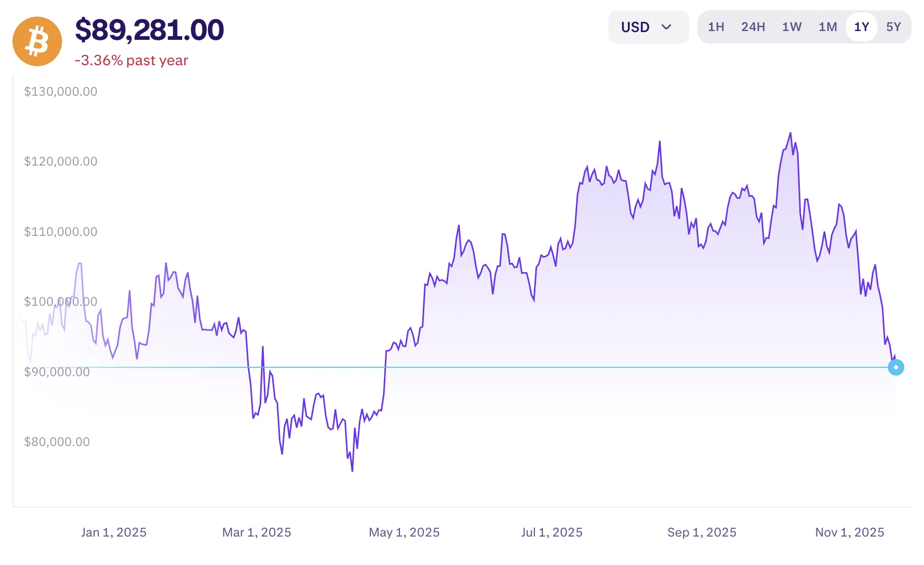Viewport: 924px width, 565px height.
Task: Click the Jul 1, 2025 axis label
Action: 552,532
